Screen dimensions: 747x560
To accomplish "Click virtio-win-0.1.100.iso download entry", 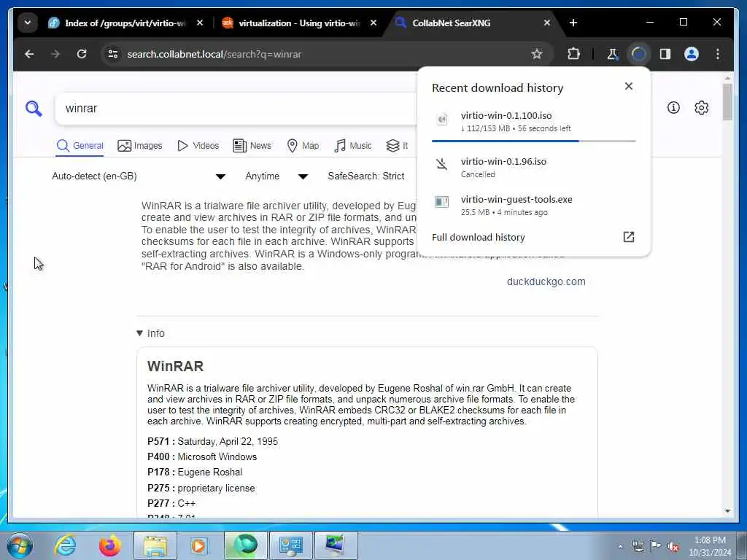I will click(533, 122).
